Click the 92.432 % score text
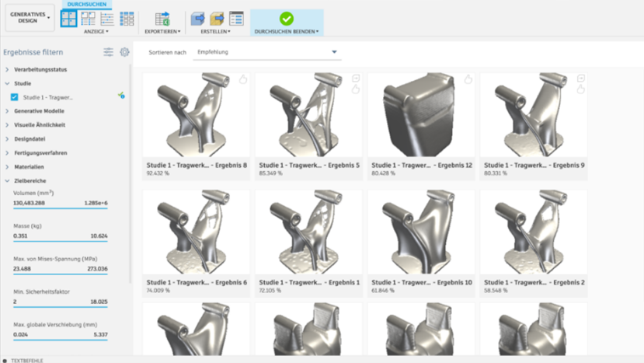The width and height of the screenshot is (644, 363). coord(158,173)
